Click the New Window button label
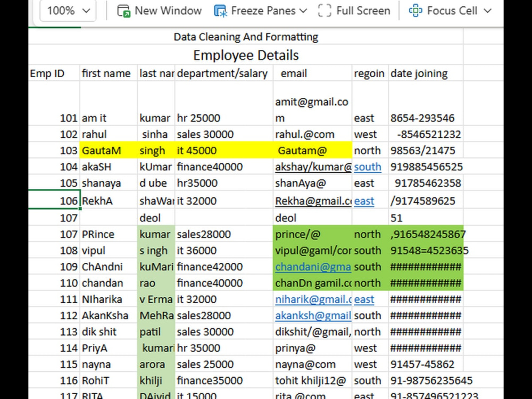The width and height of the screenshot is (532, 399). 168,11
